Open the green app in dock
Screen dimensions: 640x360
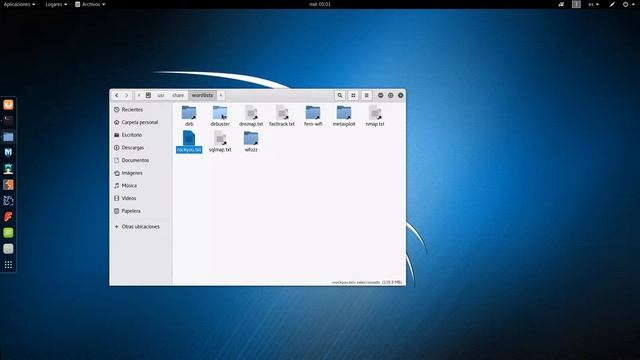pyautogui.click(x=8, y=233)
